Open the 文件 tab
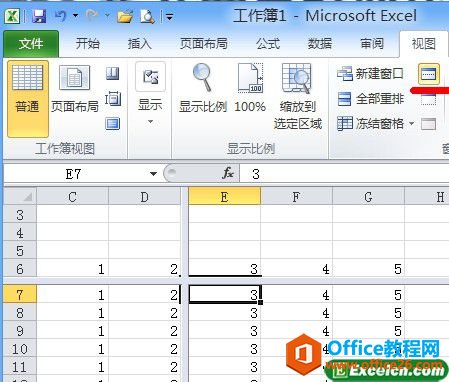 pyautogui.click(x=31, y=43)
